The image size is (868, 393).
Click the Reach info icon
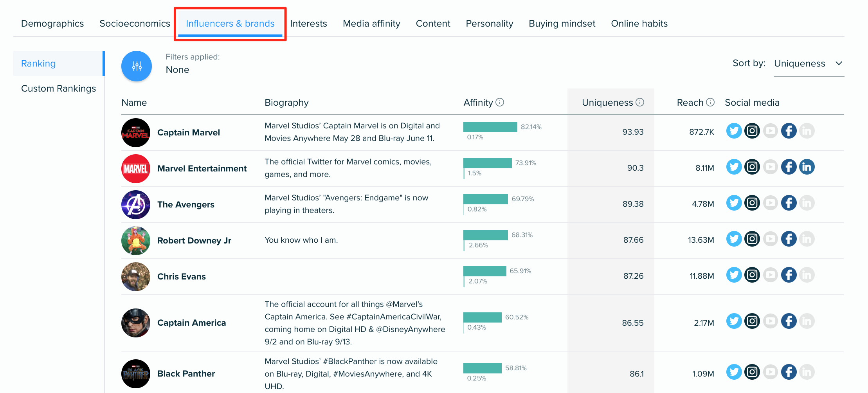[710, 102]
